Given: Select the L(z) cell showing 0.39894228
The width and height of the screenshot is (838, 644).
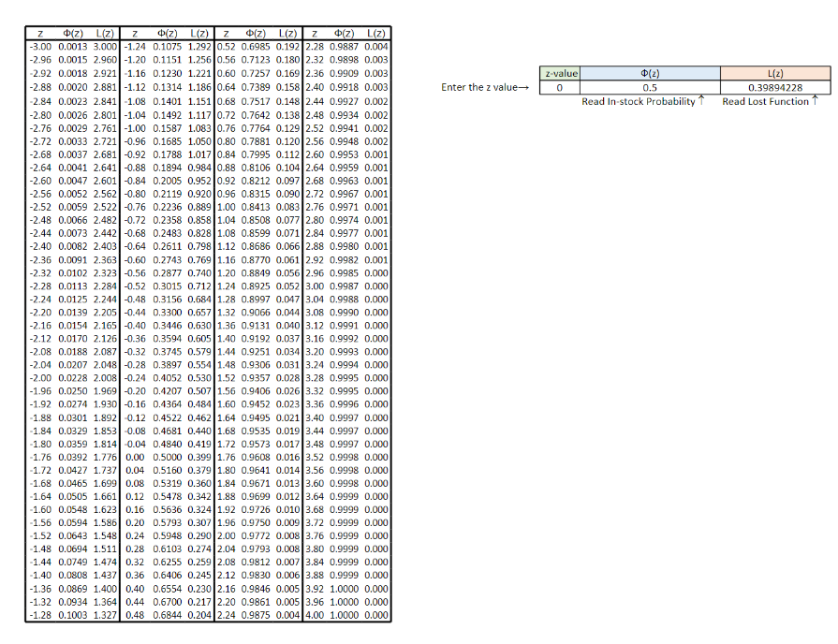Looking at the screenshot, I should 775,86.
